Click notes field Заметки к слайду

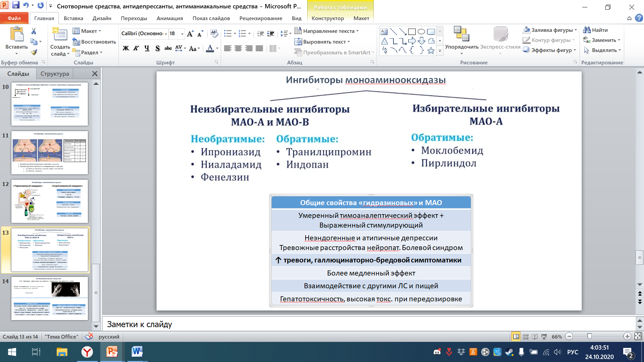point(368,324)
